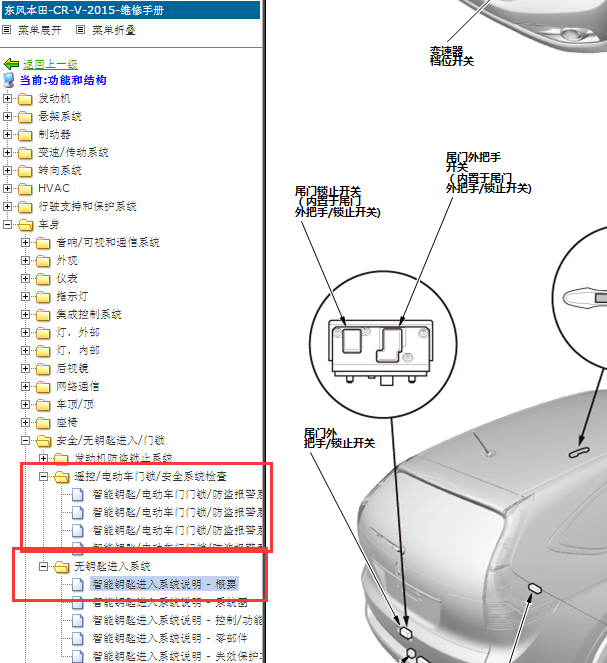Click the 指示灯 folder icon
The width and height of the screenshot is (607, 663).
[x=43, y=297]
